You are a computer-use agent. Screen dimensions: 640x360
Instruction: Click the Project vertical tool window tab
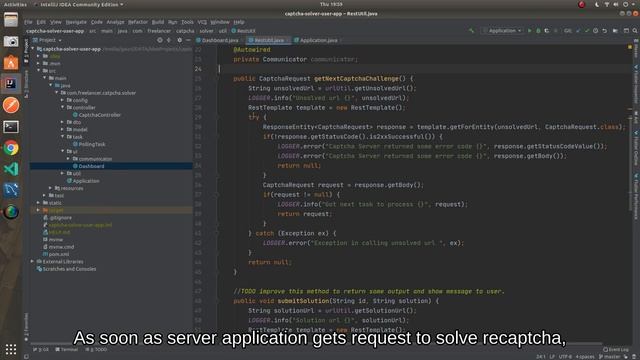[26, 51]
